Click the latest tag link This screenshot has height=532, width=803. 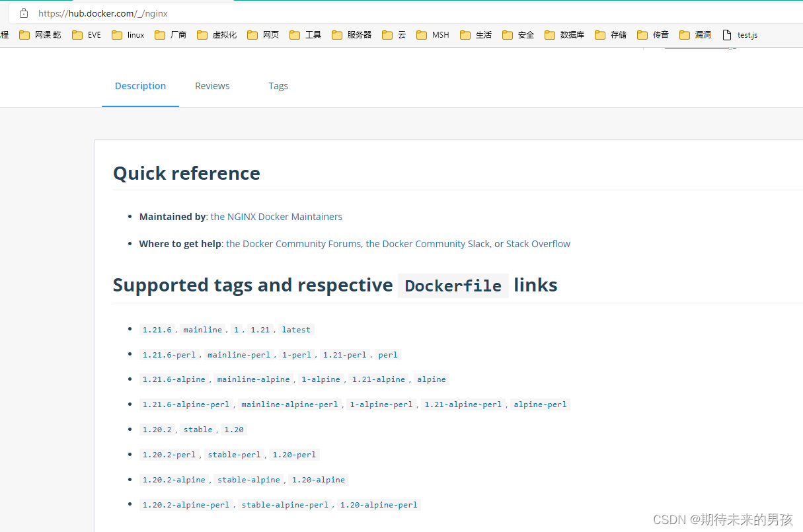pyautogui.click(x=296, y=330)
